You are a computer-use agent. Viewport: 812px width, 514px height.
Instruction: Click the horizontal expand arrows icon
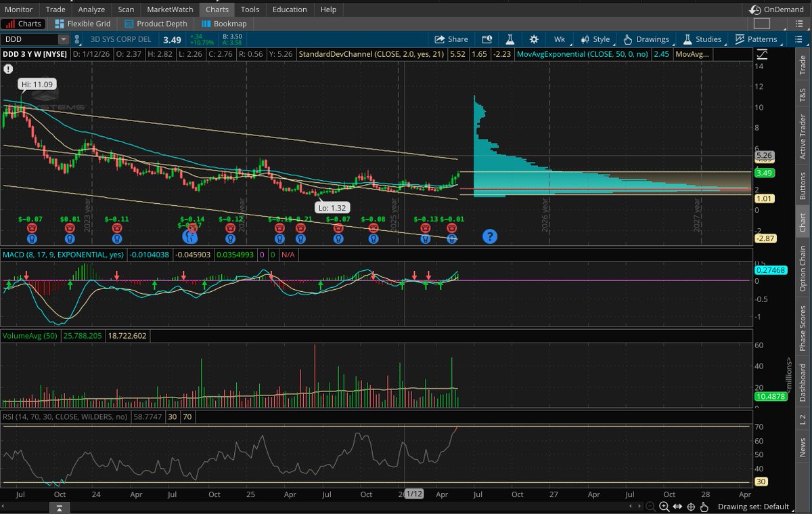(x=677, y=507)
